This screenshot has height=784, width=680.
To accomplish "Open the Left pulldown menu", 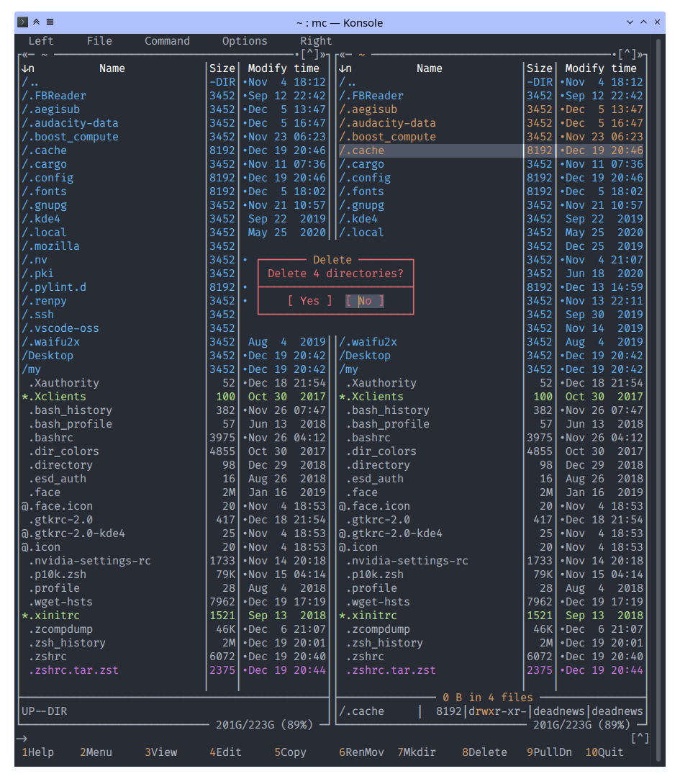I will pos(41,41).
